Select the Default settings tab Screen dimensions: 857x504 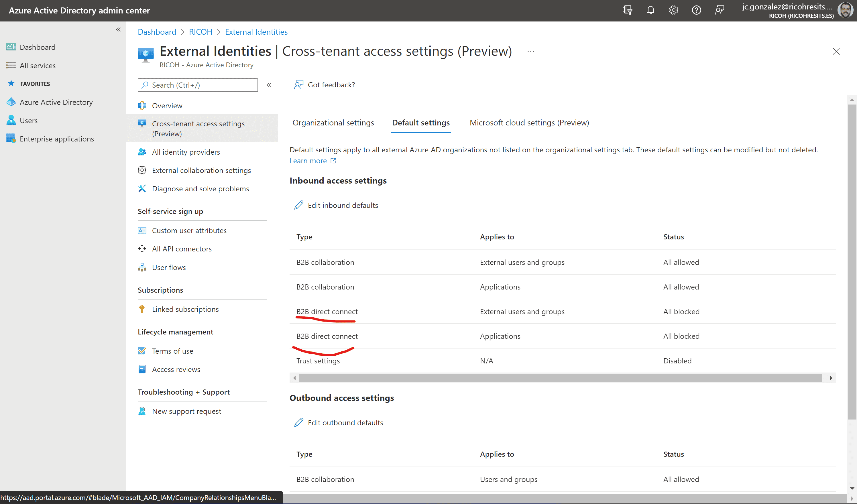click(x=421, y=123)
